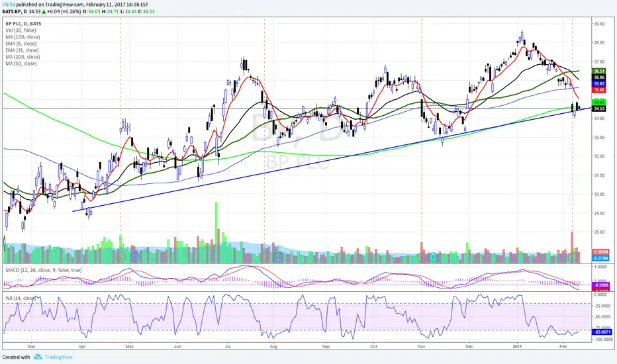Click the 6.271M blue volume tag
Viewport: 617px width, 364px height.
(600, 258)
